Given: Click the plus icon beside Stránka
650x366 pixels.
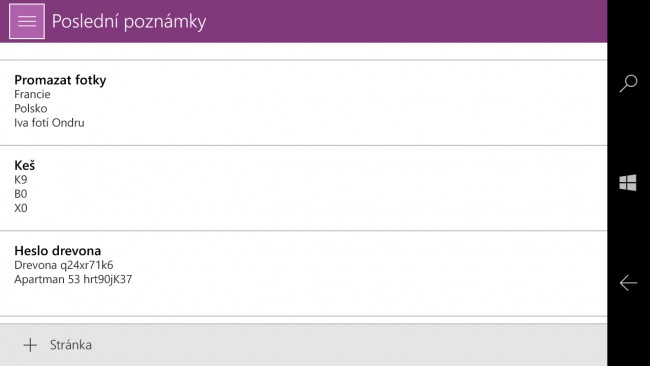Looking at the screenshot, I should pyautogui.click(x=30, y=345).
